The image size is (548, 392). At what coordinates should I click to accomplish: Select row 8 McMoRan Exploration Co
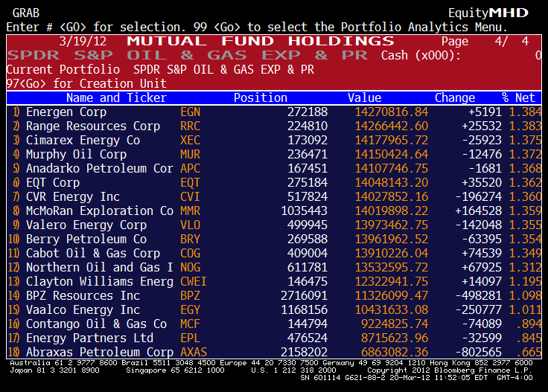(x=274, y=211)
